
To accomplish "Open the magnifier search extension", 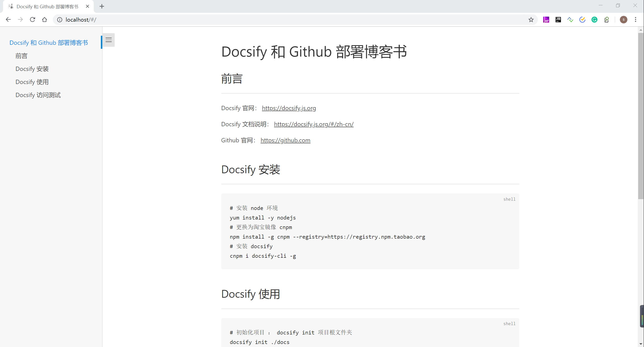I will [x=607, y=19].
